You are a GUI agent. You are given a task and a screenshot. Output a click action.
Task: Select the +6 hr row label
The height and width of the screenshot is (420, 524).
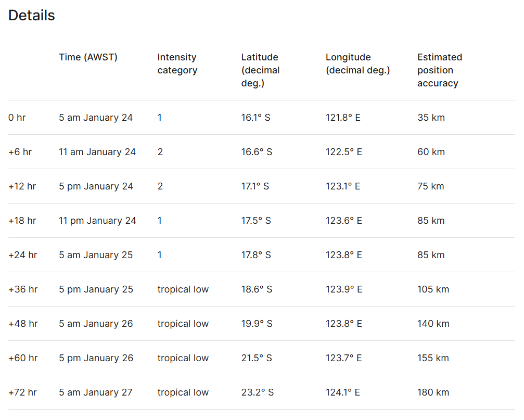pyautogui.click(x=20, y=152)
